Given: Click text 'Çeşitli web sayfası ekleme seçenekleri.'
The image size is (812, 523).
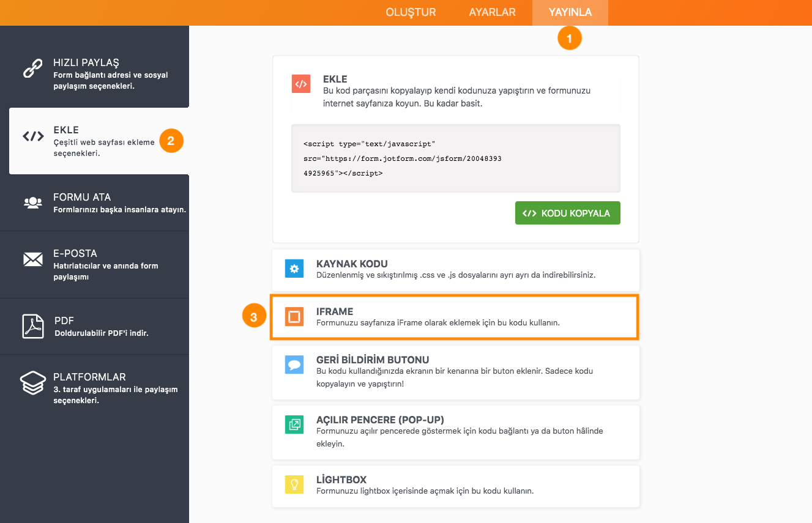Looking at the screenshot, I should click(104, 148).
